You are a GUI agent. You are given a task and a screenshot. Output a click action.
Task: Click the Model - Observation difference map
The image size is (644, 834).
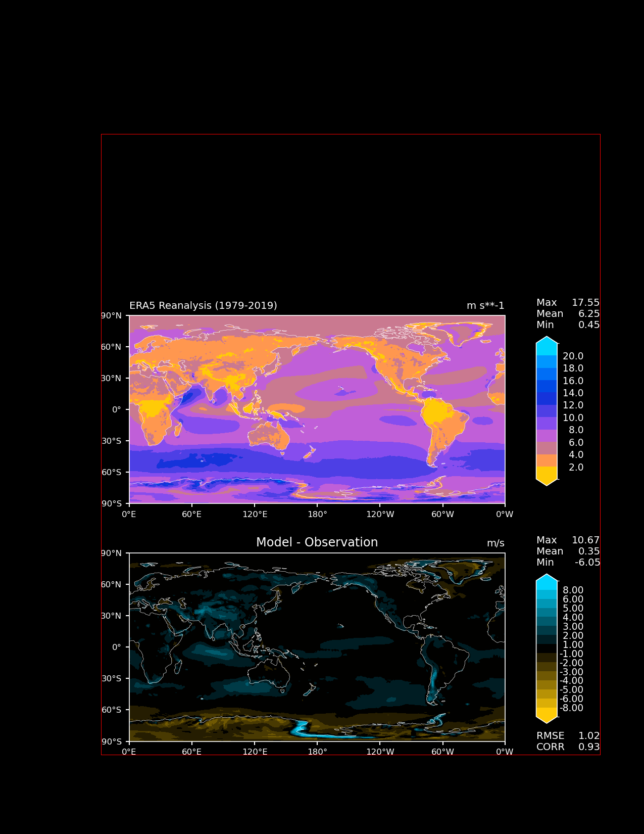(x=317, y=647)
